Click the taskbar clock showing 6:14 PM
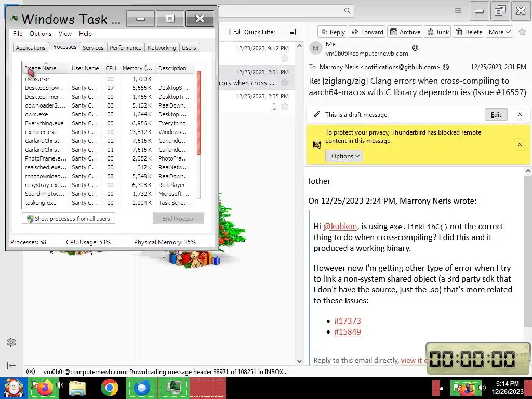The image size is (532, 399). (x=507, y=388)
